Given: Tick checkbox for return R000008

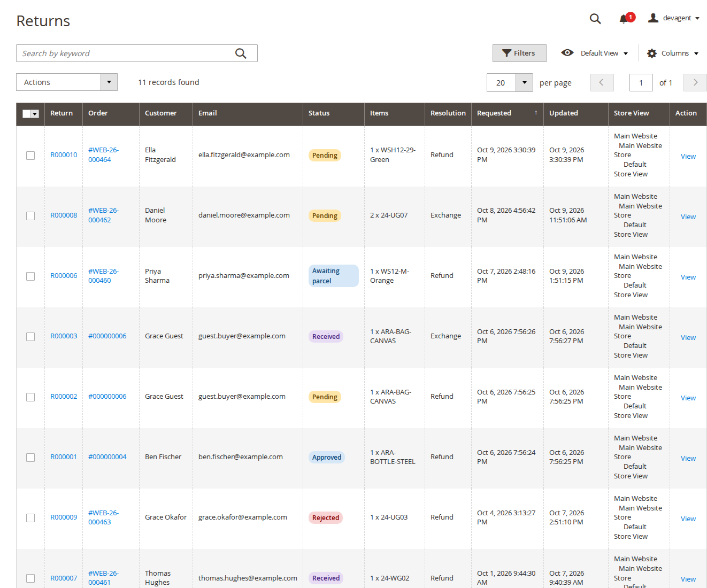Looking at the screenshot, I should pos(30,216).
